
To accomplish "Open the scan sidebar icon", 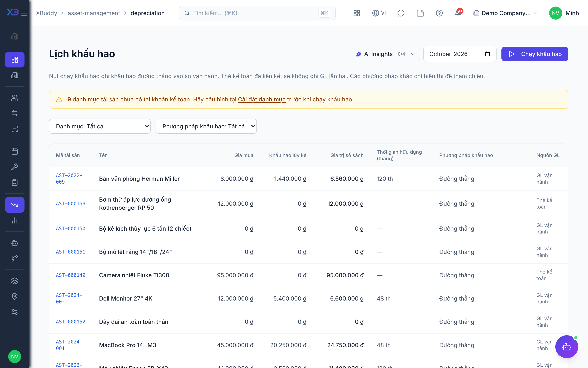I will 14,129.
